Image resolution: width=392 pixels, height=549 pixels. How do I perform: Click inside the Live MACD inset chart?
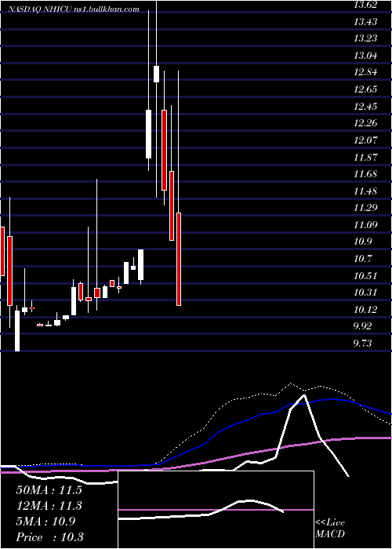coord(216,510)
